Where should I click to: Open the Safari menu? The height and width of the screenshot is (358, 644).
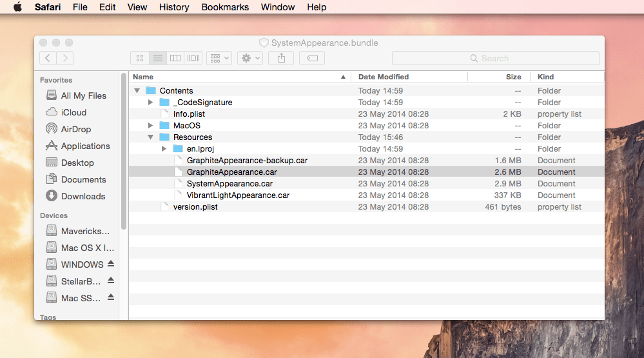(x=48, y=7)
